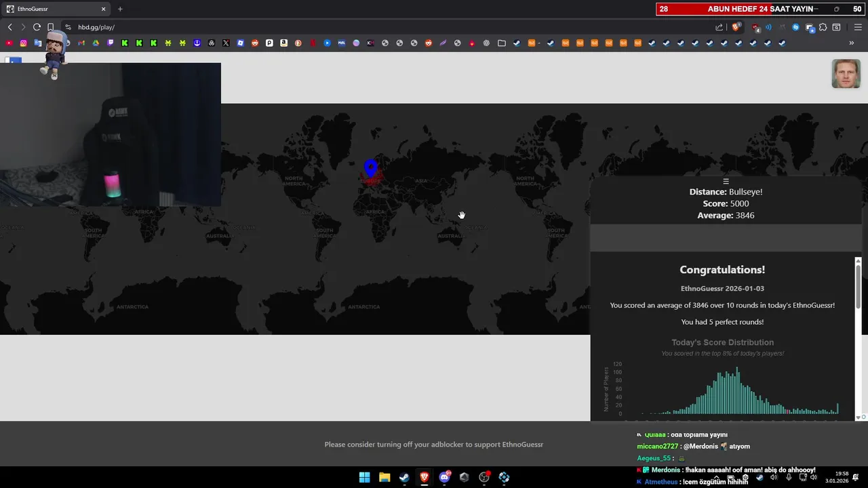This screenshot has width=868, height=488.
Task: Show more bookmarks overflow chevron
Action: (x=852, y=43)
